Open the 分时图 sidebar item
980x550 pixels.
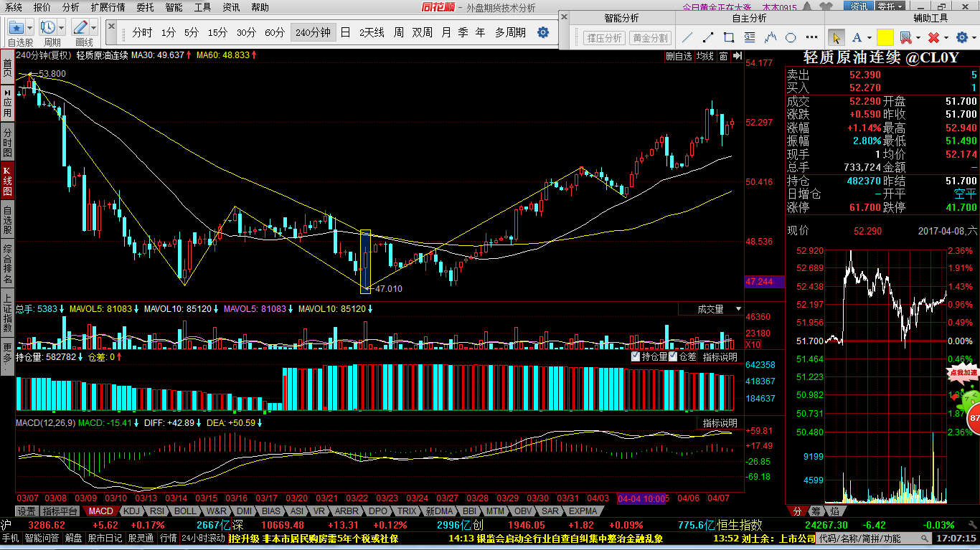click(7, 143)
